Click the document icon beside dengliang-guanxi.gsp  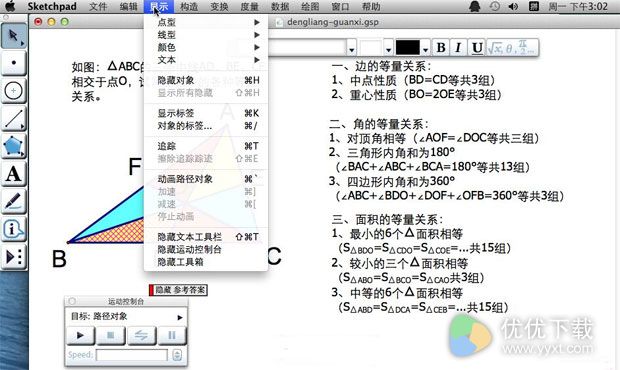pos(279,22)
